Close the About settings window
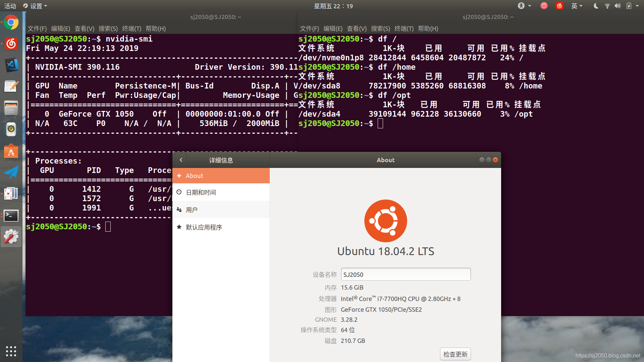The width and height of the screenshot is (644, 362). coord(495,160)
